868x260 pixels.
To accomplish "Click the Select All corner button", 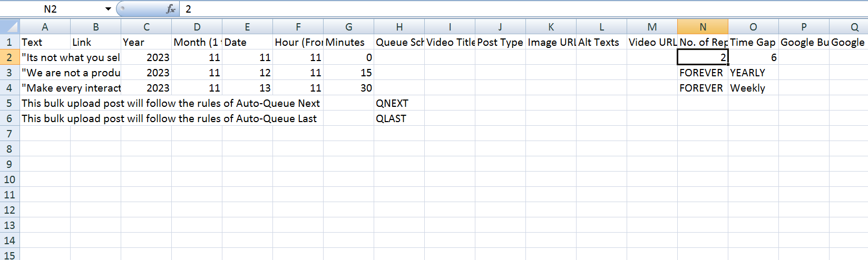I will pyautogui.click(x=9, y=27).
